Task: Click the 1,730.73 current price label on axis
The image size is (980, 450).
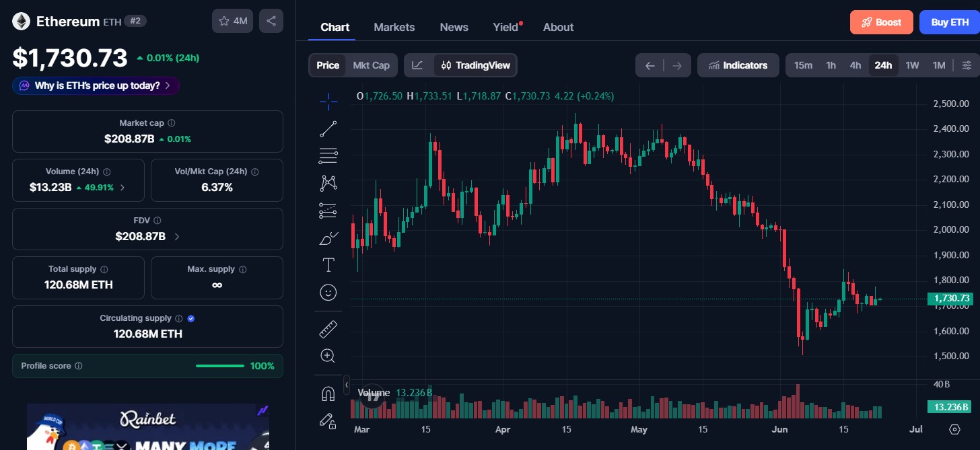Action: [x=950, y=299]
